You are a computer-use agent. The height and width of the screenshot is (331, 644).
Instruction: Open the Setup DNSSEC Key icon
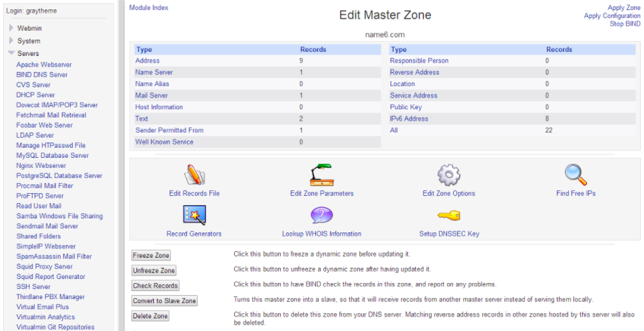(448, 215)
